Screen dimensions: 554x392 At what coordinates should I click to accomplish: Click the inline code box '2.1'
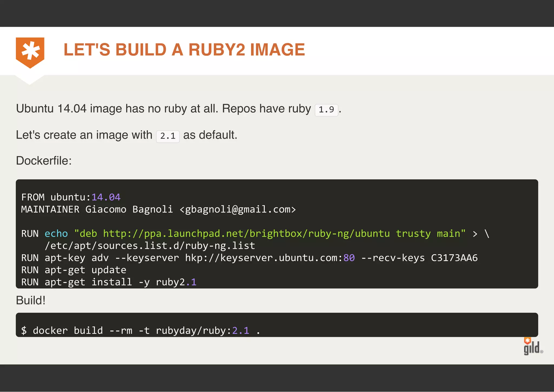[168, 136]
